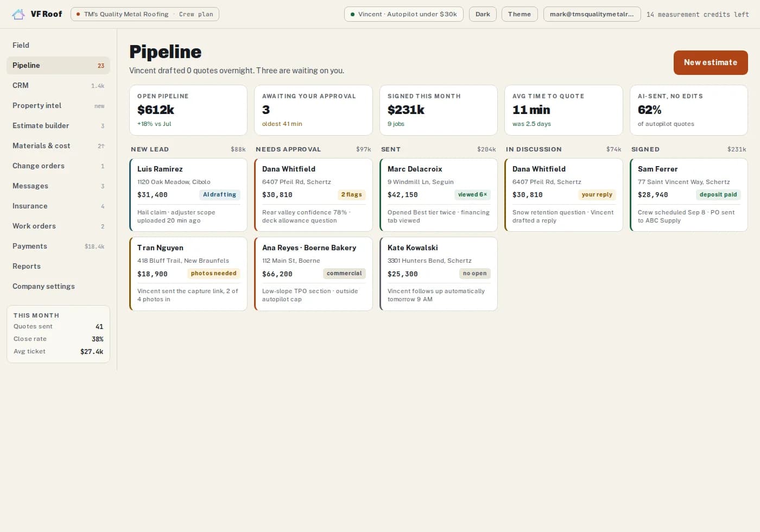Click the AI-Sent, No Edits 62% card

pyautogui.click(x=689, y=110)
